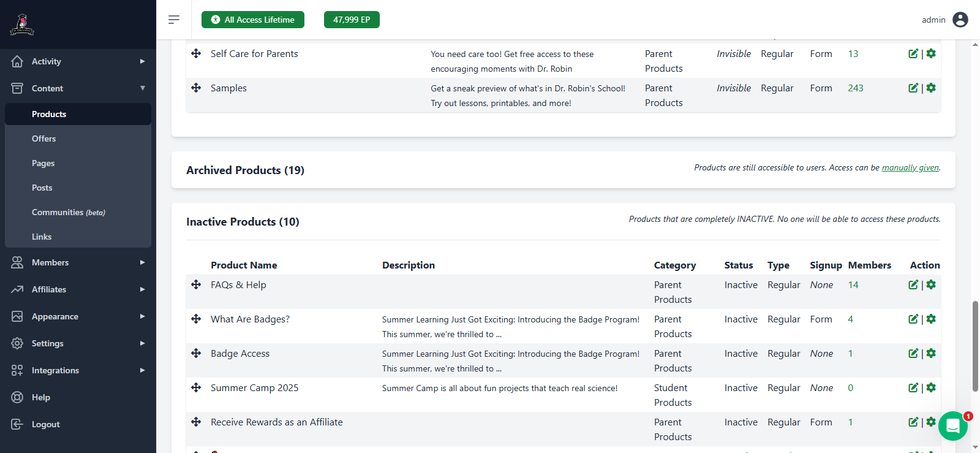This screenshot has height=453, width=980.
Task: Click edit icon for Self Care for Parents
Action: (913, 53)
